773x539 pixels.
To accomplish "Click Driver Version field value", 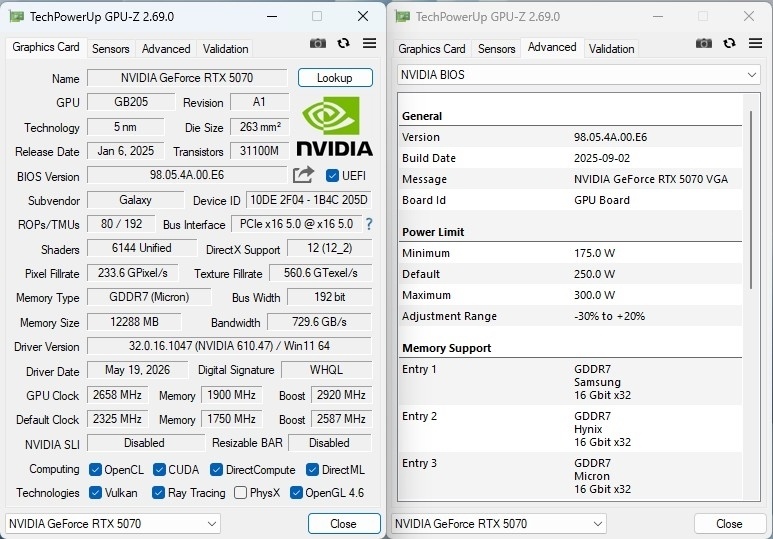I will pyautogui.click(x=229, y=346).
